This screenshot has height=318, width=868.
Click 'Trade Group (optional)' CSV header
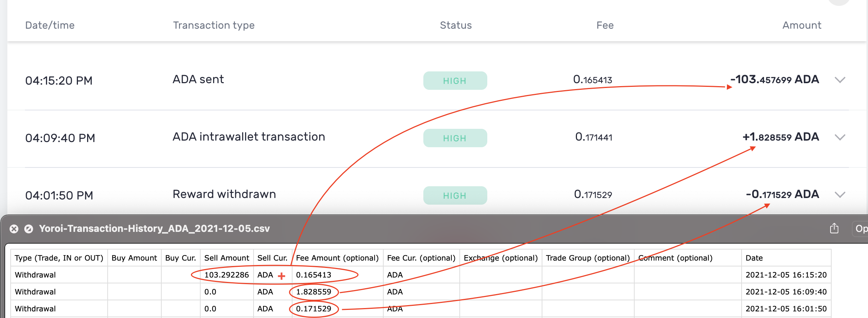(588, 258)
